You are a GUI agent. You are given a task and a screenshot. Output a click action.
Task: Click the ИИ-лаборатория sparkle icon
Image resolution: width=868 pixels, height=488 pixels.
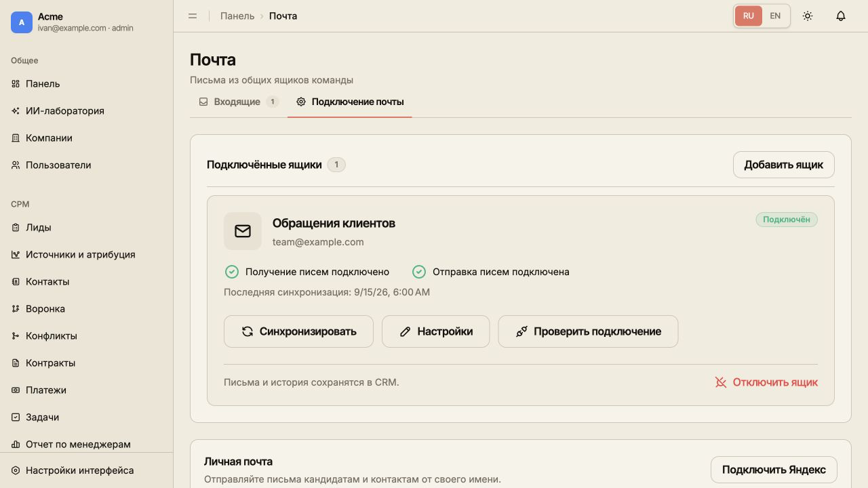(16, 111)
